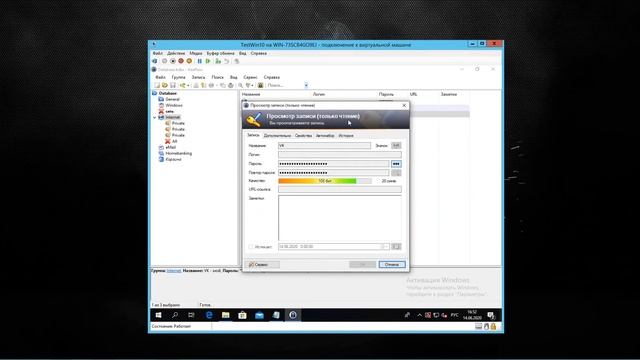Click the taskbar search magnifier
The height and width of the screenshot is (360, 640).
click(x=175, y=315)
